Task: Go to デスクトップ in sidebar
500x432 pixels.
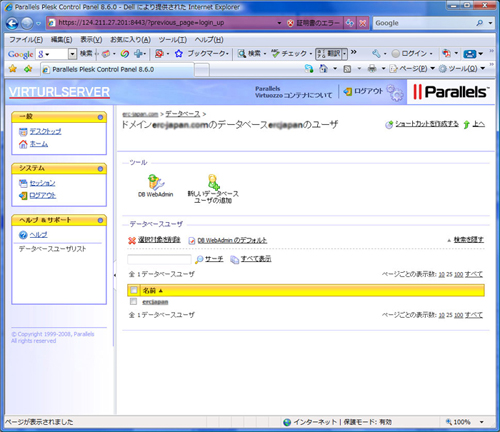Action: pos(45,131)
